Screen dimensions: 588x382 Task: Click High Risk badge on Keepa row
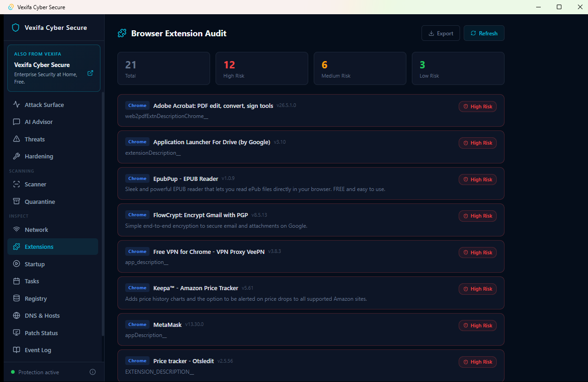tap(477, 289)
